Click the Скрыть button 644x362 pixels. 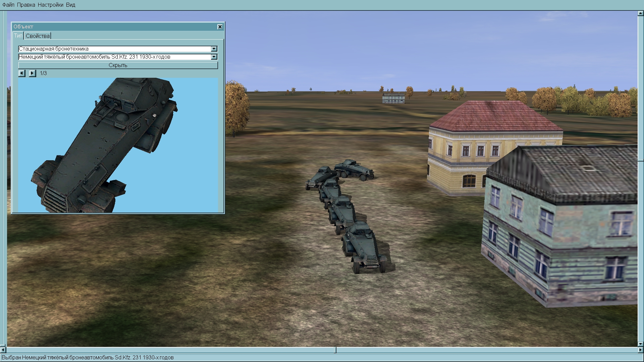(118, 65)
